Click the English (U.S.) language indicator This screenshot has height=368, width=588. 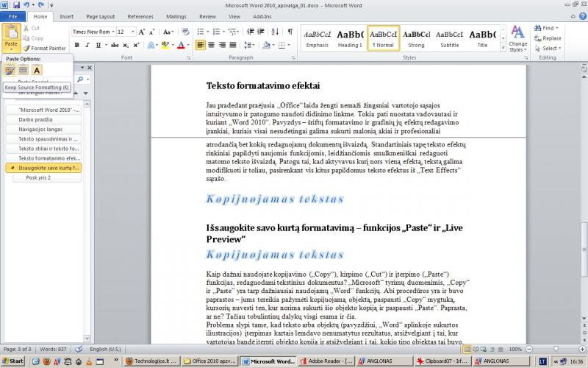[x=105, y=349]
